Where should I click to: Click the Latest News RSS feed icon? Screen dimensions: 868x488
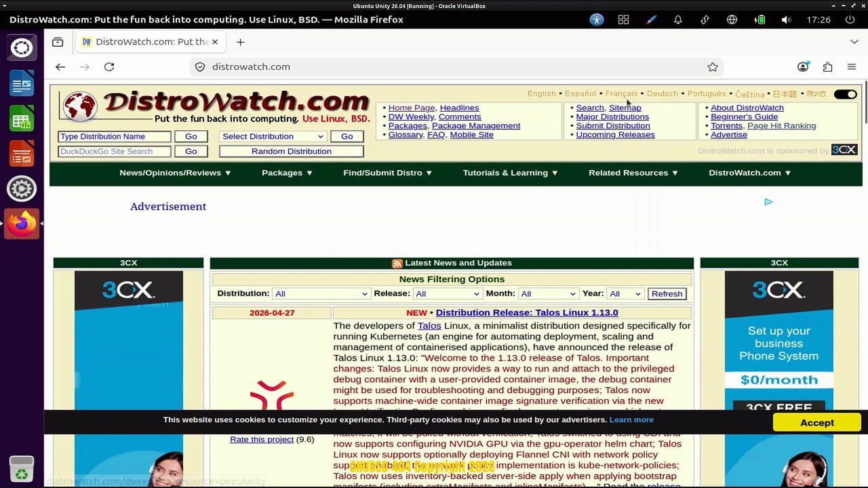click(397, 263)
